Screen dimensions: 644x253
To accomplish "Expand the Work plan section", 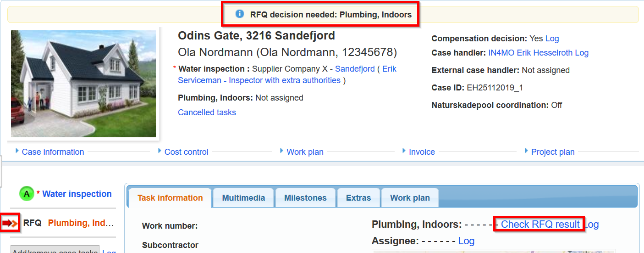I will pos(305,152).
